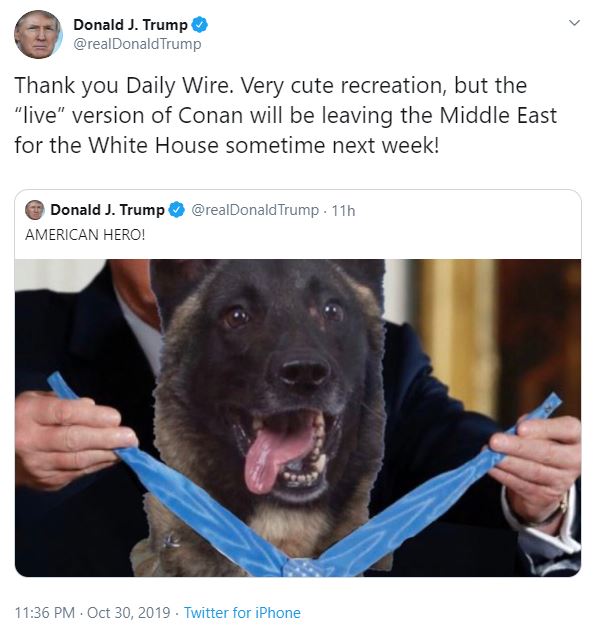
Task: Click the words Daily Wire in the tweet
Action: 180,85
